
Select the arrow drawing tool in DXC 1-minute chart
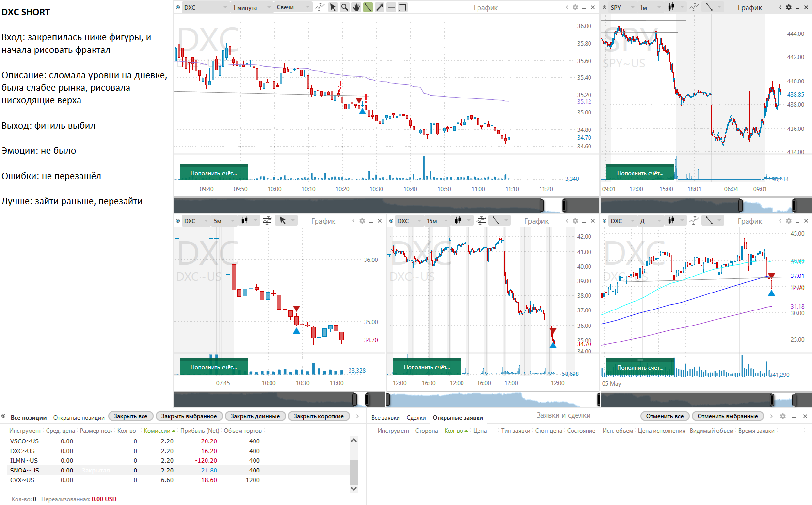coord(380,7)
